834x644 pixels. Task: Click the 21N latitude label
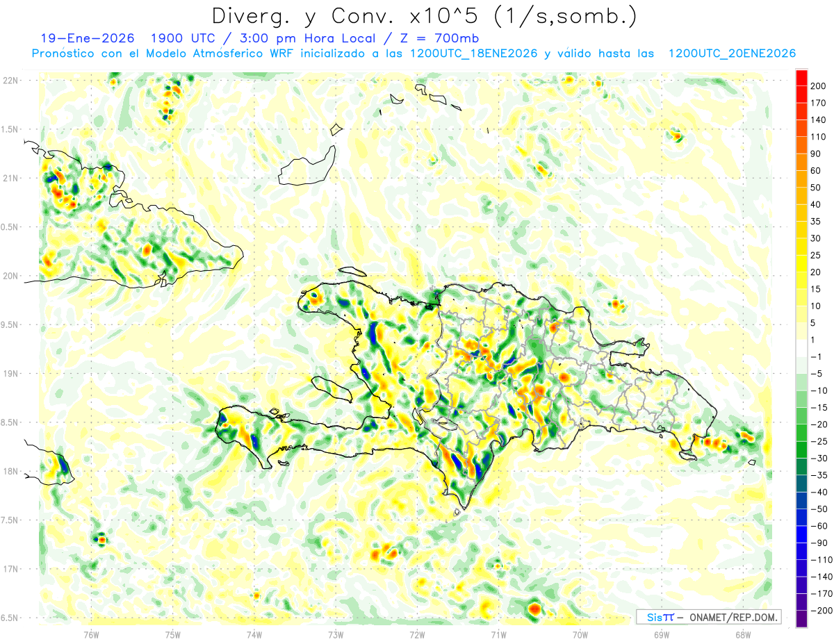click(x=10, y=178)
